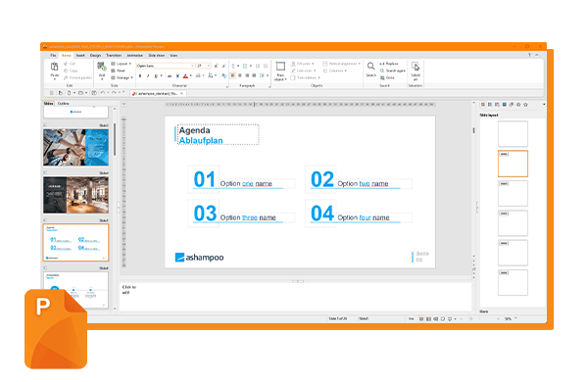This screenshot has height=382, width=588.
Task: Click the red font color icon
Action: (x=185, y=75)
